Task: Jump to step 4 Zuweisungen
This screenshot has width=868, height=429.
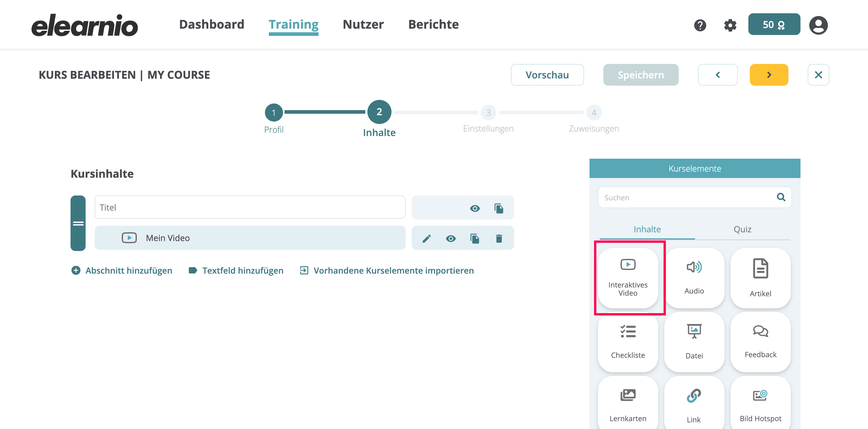Action: [594, 113]
